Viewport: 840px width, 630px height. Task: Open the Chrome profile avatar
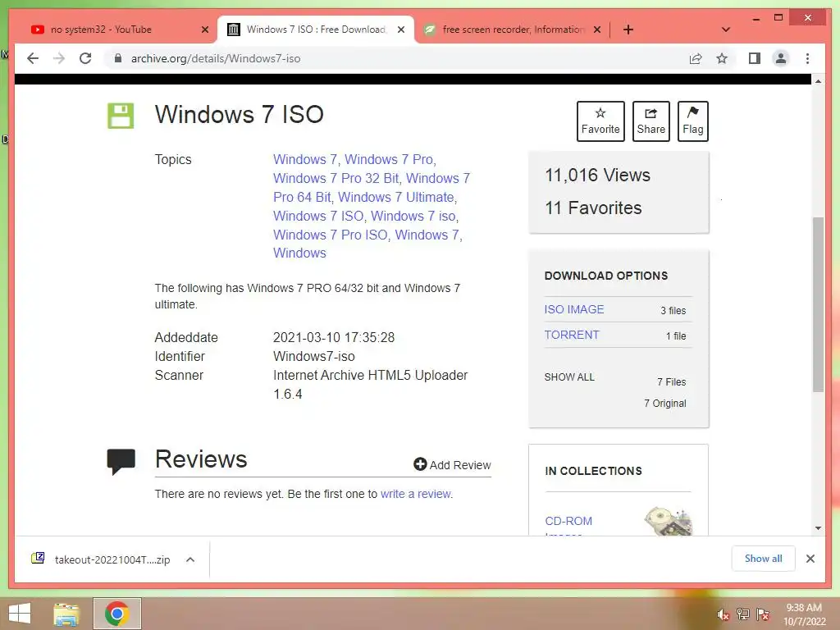(x=781, y=58)
